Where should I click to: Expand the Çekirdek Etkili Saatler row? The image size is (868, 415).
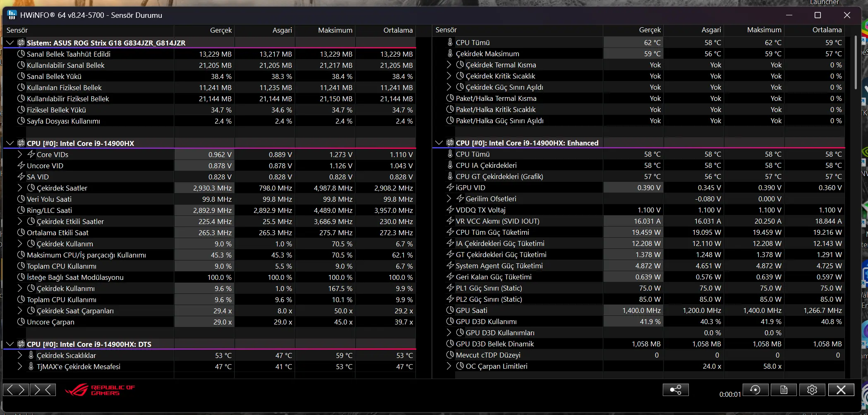[x=20, y=222]
